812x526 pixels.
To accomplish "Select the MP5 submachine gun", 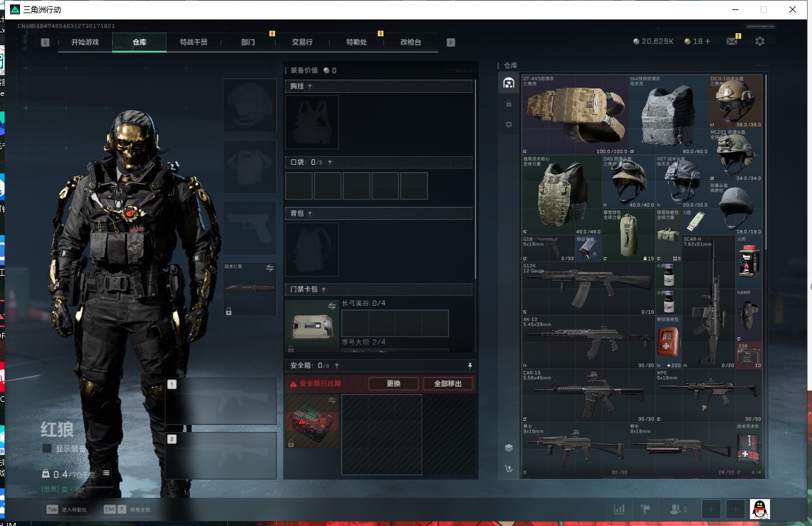I will point(709,396).
